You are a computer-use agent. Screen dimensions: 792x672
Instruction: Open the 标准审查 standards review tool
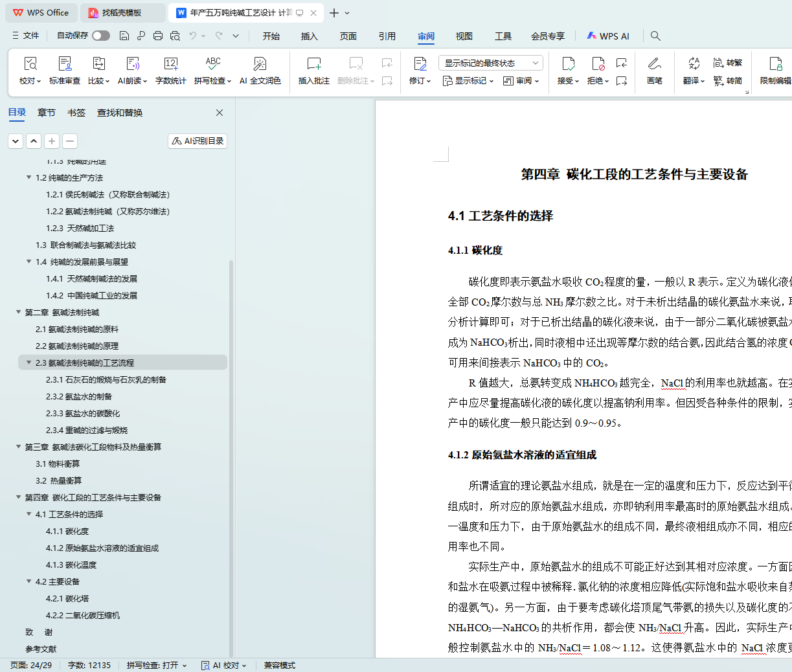point(65,64)
